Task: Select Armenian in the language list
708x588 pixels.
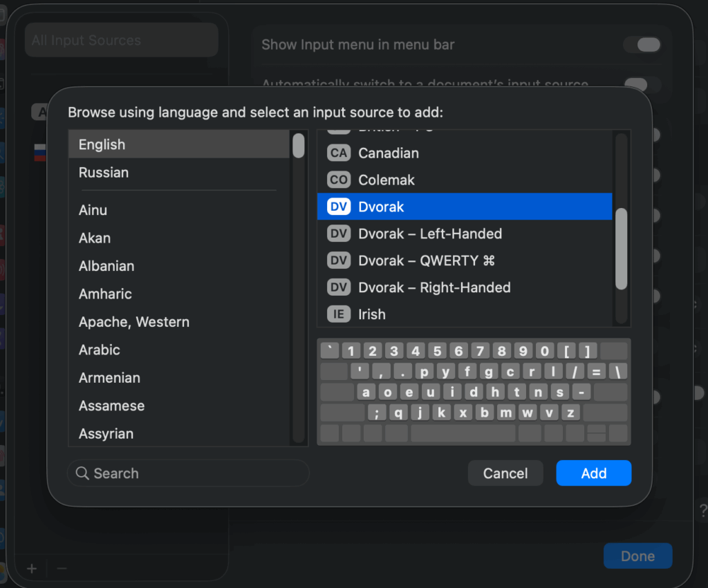Action: tap(109, 378)
